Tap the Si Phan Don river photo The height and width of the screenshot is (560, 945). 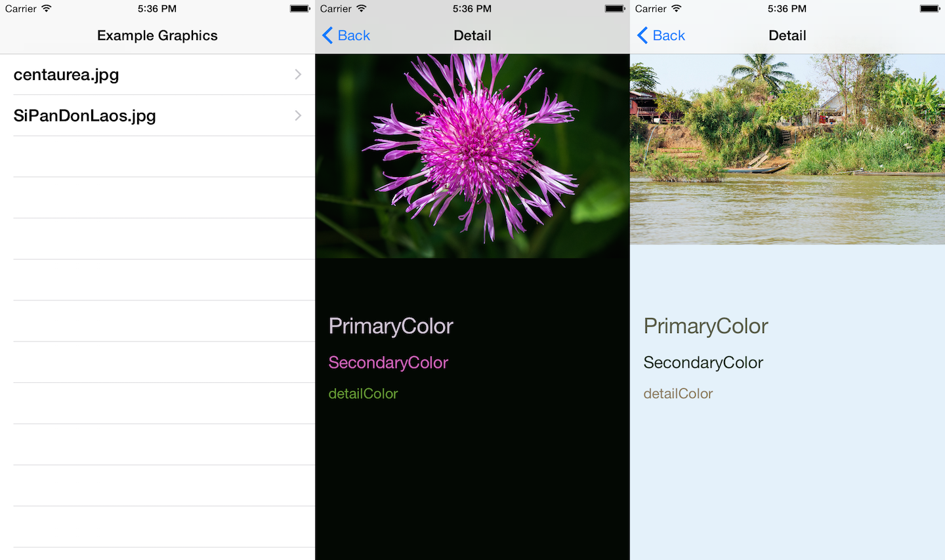(x=787, y=149)
